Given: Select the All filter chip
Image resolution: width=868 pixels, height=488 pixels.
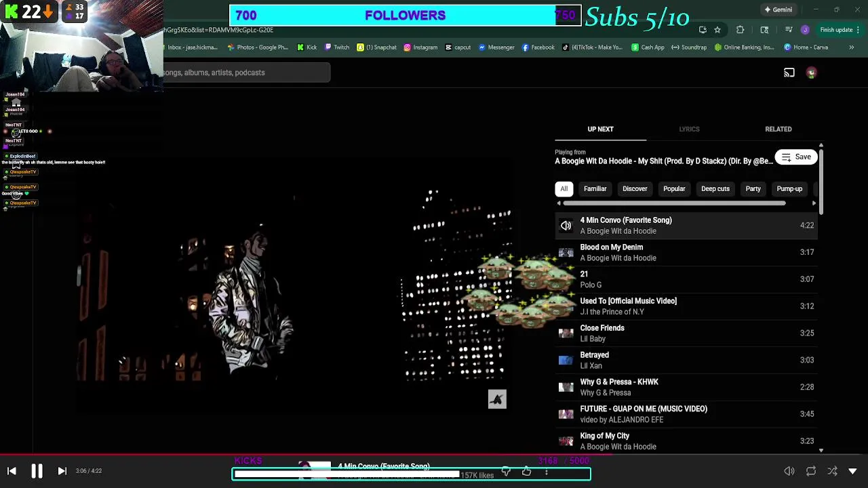Looking at the screenshot, I should [x=564, y=189].
